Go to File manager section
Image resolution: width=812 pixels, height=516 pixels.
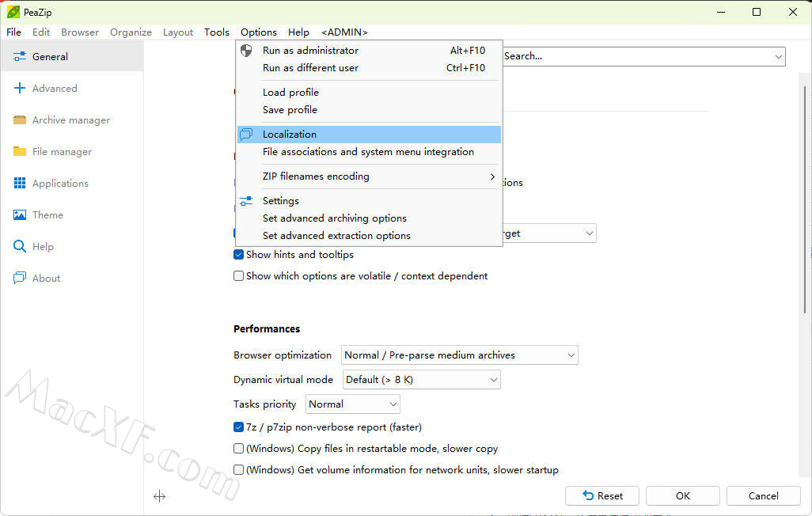[72, 151]
